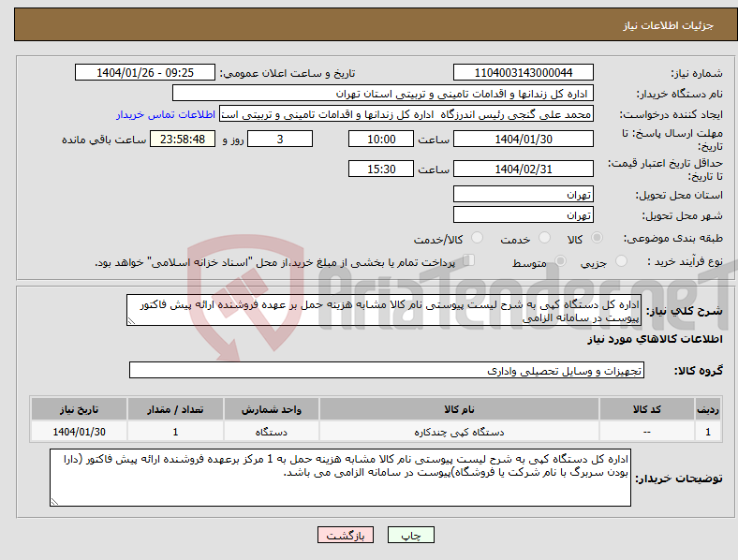Click the تاریخ نیاز column header

[x=79, y=409]
